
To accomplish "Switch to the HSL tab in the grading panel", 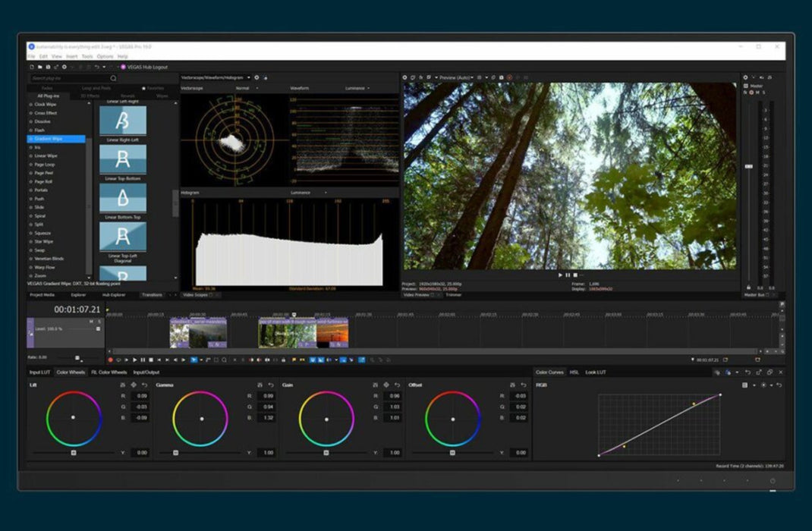I will 574,372.
